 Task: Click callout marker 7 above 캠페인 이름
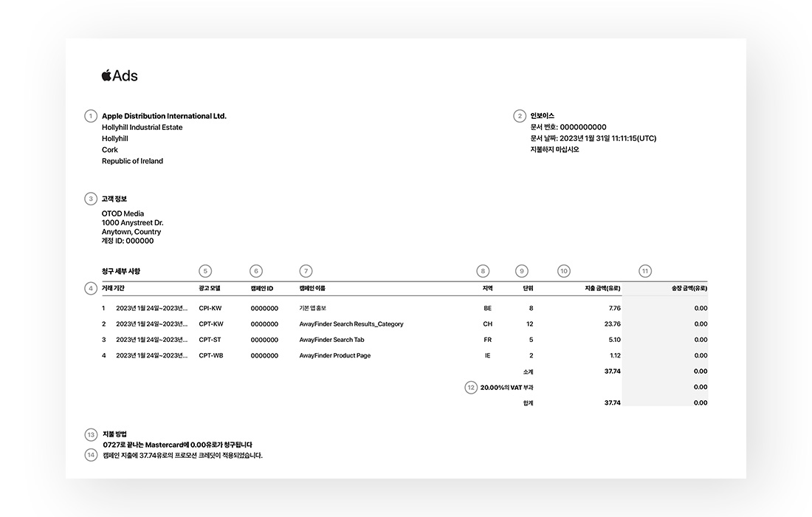click(306, 271)
